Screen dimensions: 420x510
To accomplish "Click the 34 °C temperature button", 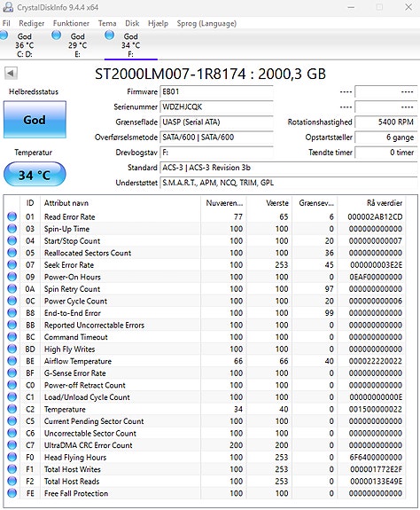I will 35,175.
